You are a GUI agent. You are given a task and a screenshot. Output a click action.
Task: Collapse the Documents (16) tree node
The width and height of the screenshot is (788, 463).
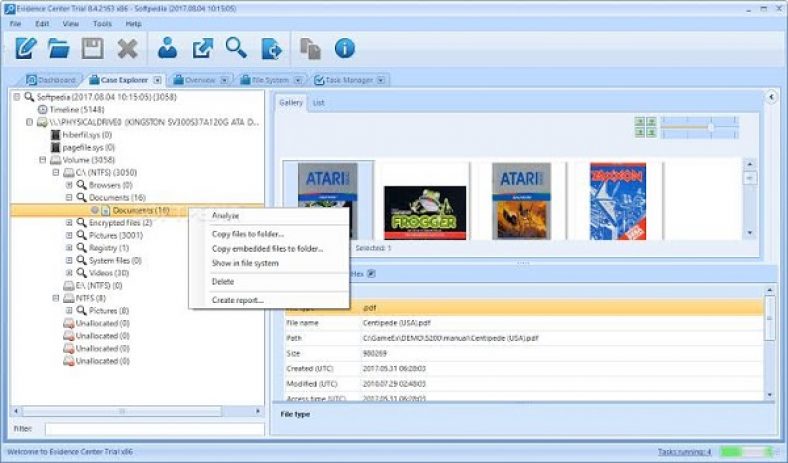(69, 198)
